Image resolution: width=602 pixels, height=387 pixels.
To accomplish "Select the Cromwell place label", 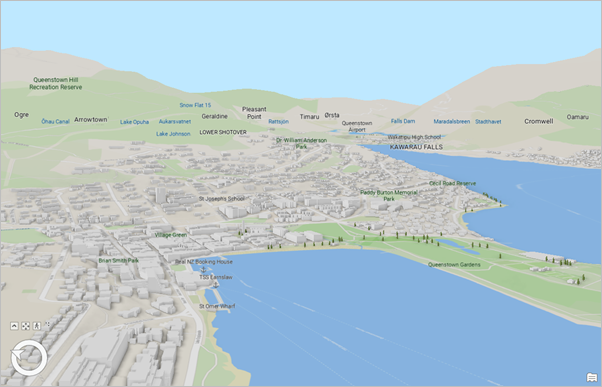I will tap(539, 121).
